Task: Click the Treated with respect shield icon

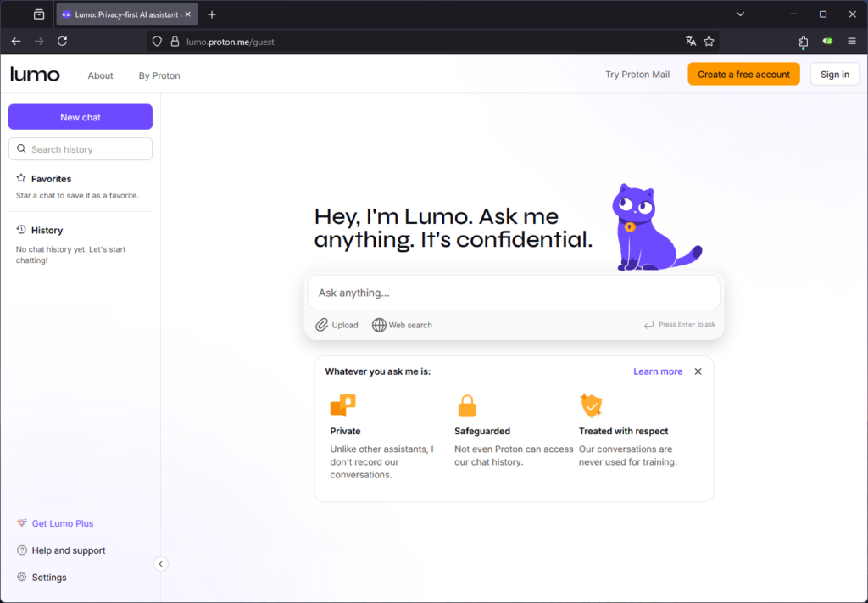Action: pos(591,405)
